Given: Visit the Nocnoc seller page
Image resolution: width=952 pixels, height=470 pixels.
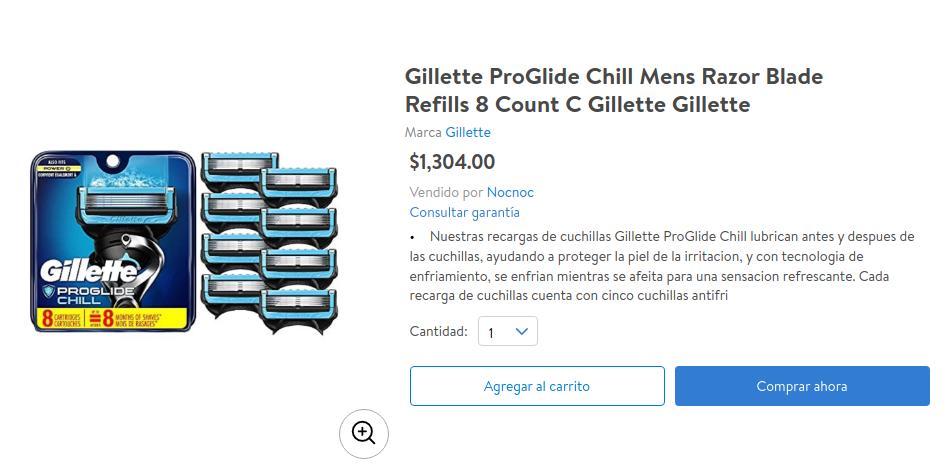Looking at the screenshot, I should point(510,192).
